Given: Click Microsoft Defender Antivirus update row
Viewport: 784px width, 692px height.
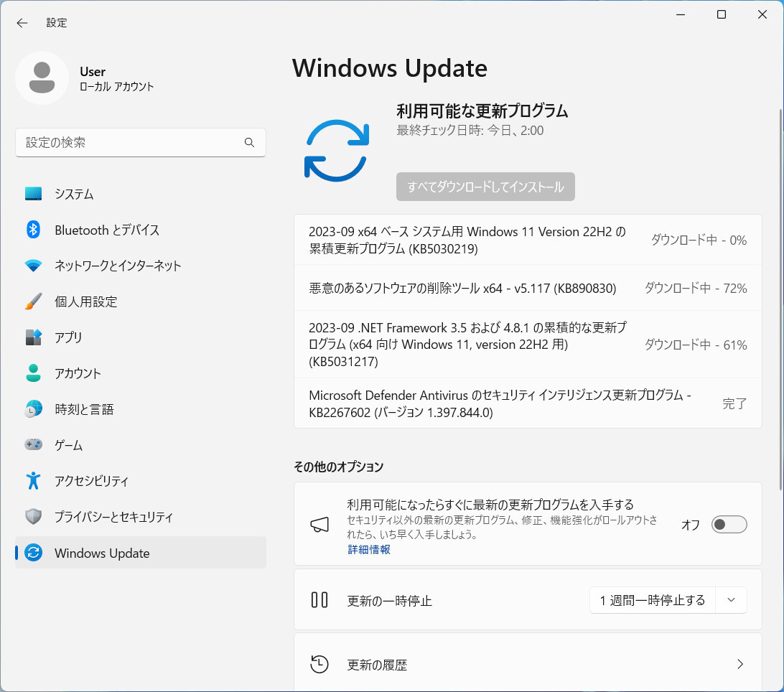Looking at the screenshot, I should point(528,403).
